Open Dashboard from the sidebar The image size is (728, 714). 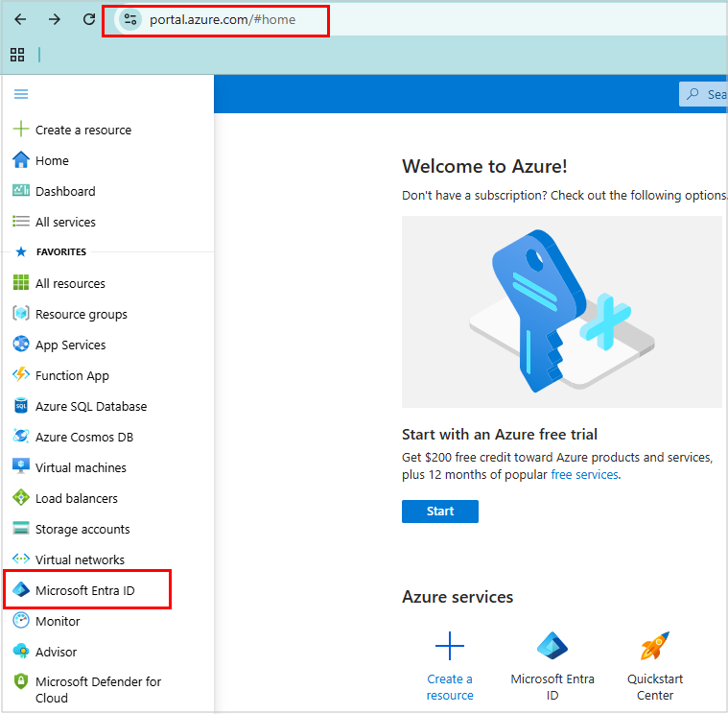[65, 191]
